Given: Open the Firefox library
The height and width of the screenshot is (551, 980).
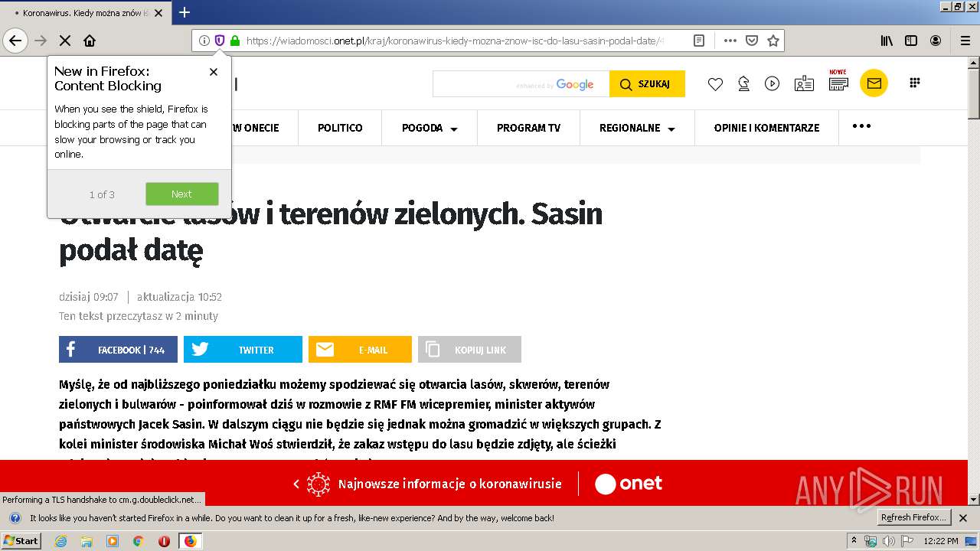Looking at the screenshot, I should tap(887, 41).
